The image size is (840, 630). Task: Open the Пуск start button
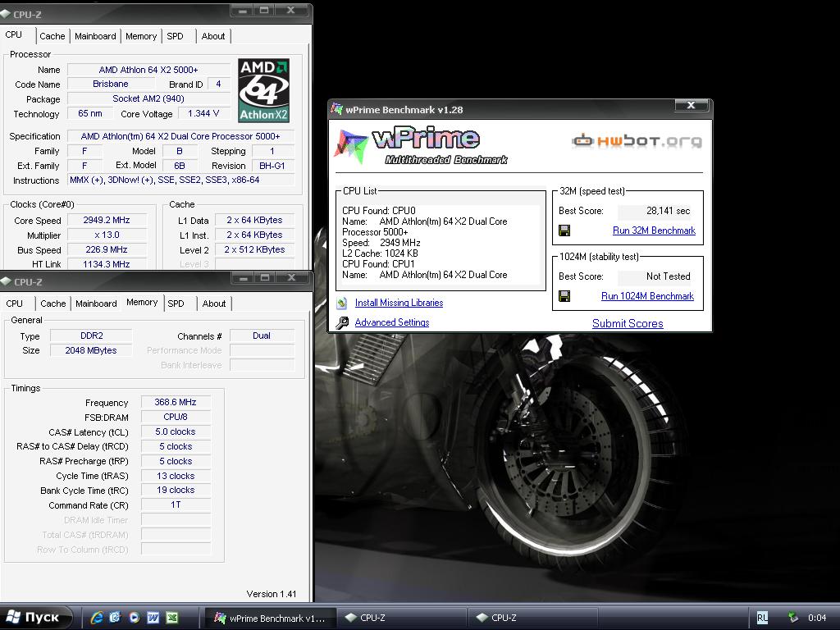[x=35, y=617]
